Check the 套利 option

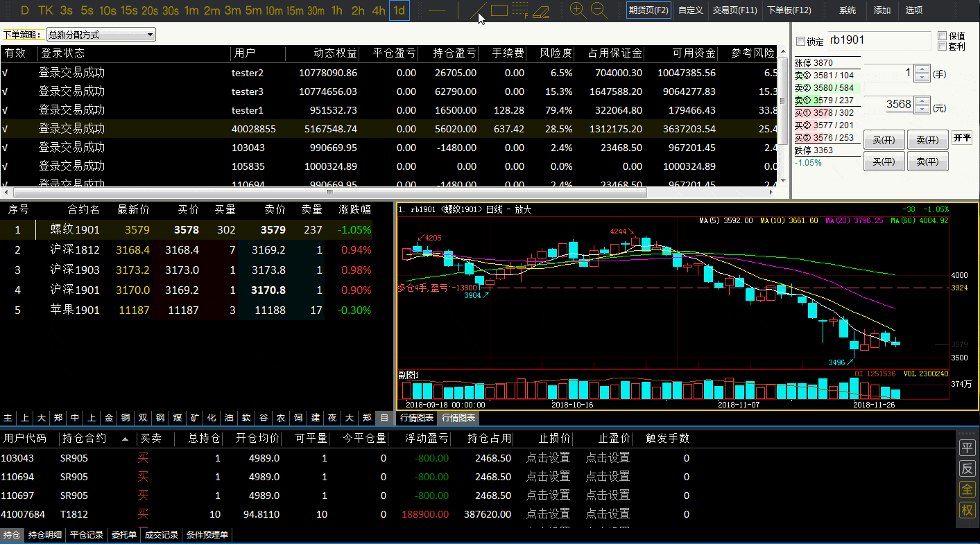(x=942, y=46)
